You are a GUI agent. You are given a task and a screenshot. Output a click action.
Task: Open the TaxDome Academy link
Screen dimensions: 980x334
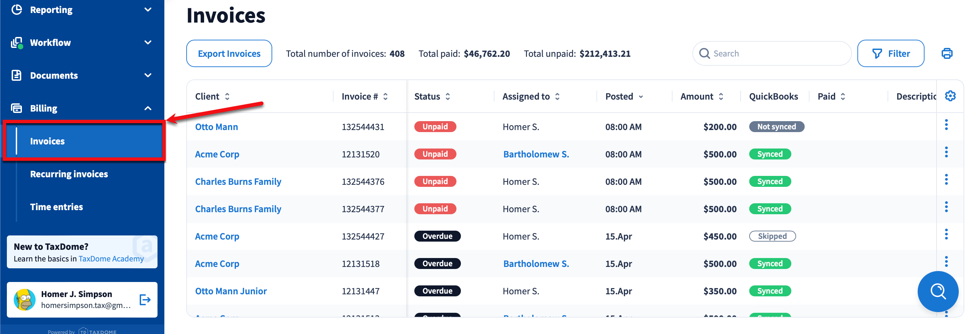click(111, 259)
